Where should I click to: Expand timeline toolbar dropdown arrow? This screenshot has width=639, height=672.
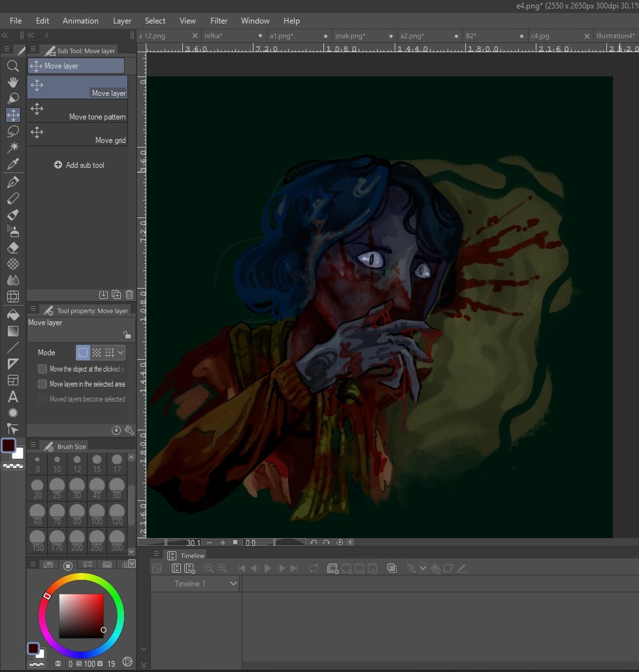pyautogui.click(x=423, y=568)
